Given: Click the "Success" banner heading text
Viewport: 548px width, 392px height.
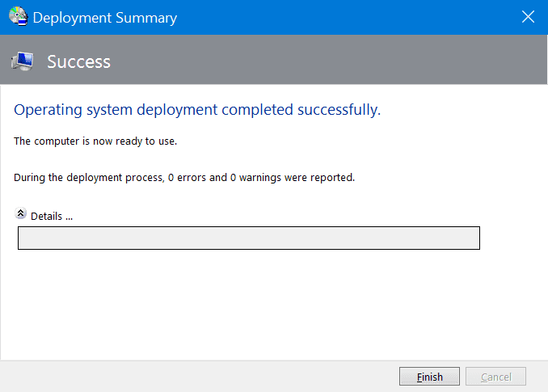Looking at the screenshot, I should (x=78, y=61).
